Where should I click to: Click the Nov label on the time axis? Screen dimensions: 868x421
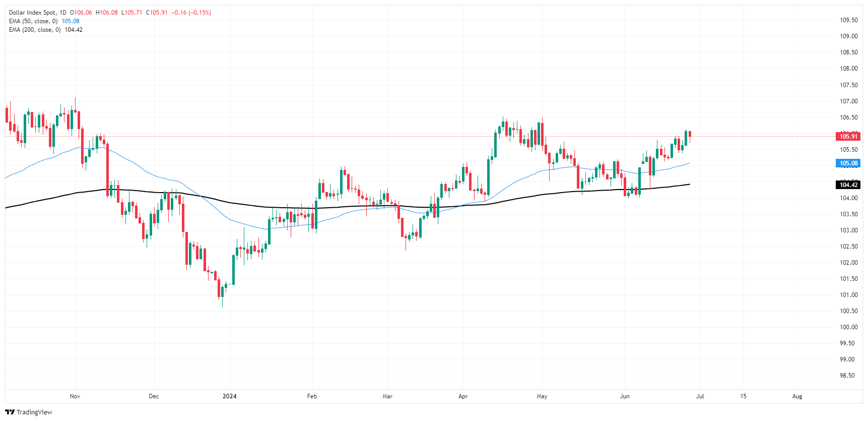pyautogui.click(x=75, y=396)
